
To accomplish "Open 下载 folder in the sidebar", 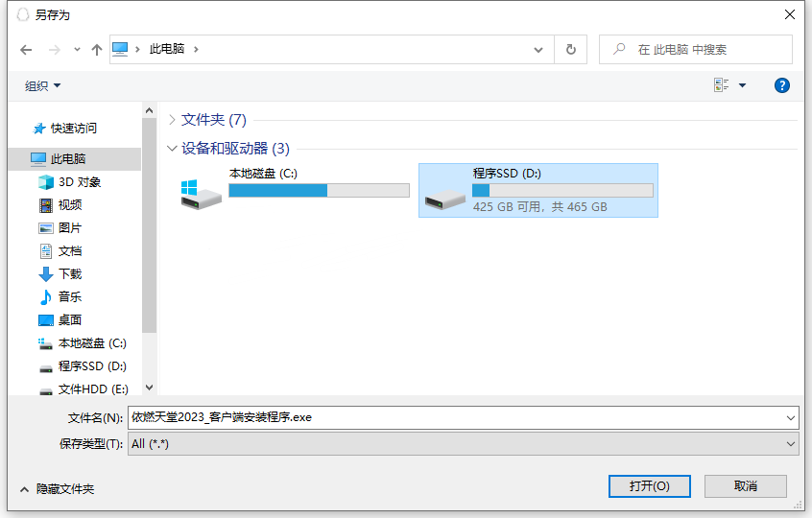I will click(x=69, y=273).
